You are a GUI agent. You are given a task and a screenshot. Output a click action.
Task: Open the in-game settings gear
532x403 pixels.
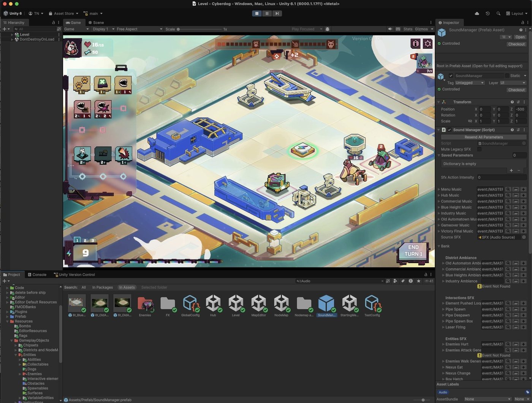coord(428,44)
